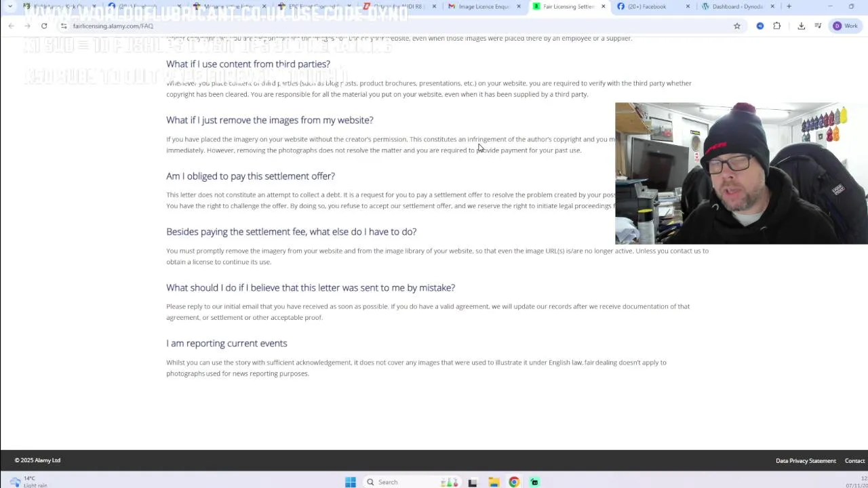Close the (20+) Facebook tab
This screenshot has height=488, width=868.
(688, 6)
